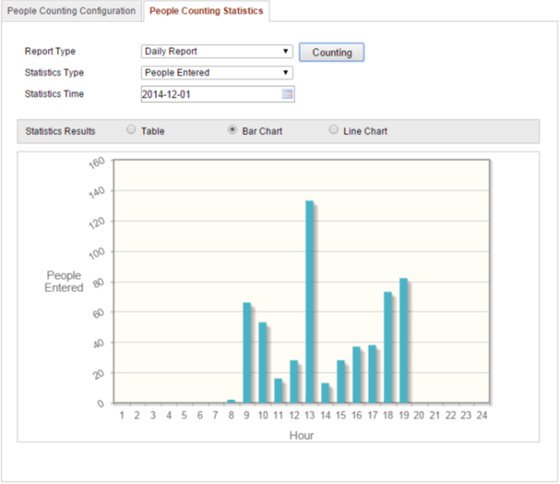
Task: Open the calendar icon for Statistics Time
Action: 287,94
